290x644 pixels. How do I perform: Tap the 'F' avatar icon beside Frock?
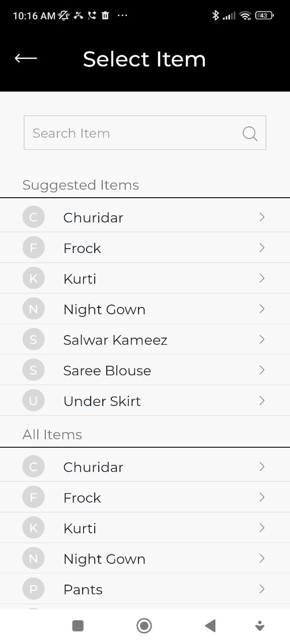[x=33, y=247]
